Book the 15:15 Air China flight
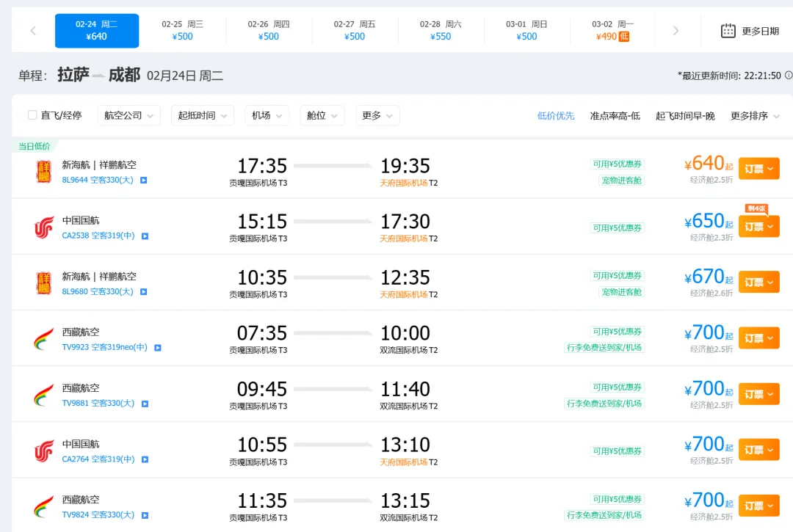 [758, 227]
